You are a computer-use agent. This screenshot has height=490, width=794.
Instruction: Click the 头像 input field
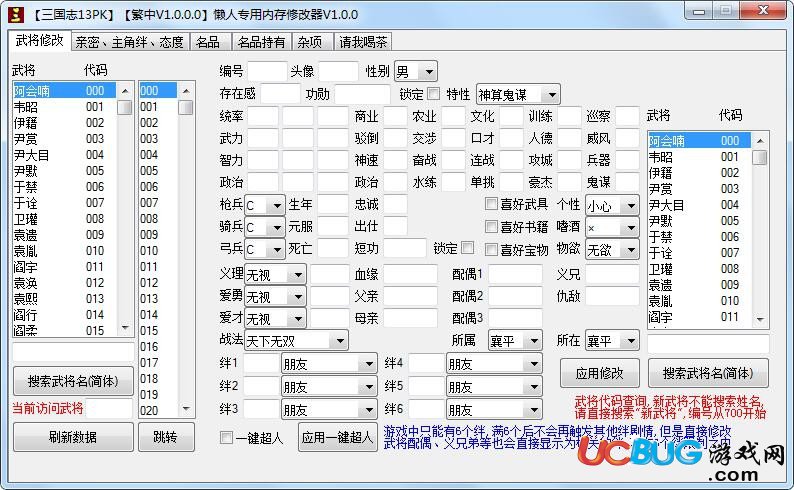click(x=338, y=71)
